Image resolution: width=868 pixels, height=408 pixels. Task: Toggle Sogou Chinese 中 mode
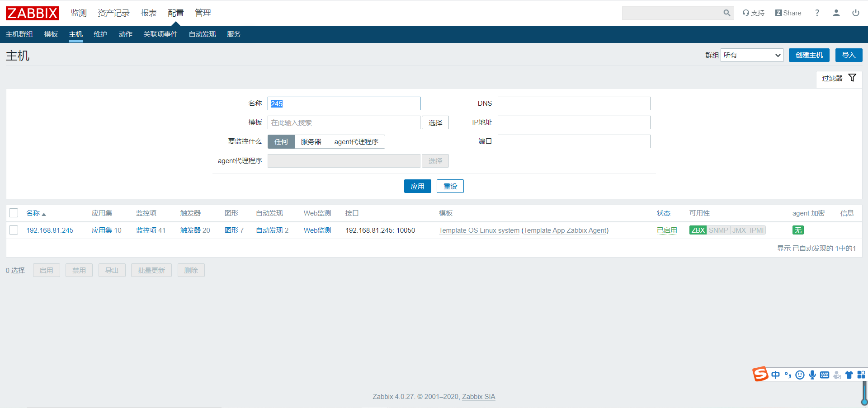coord(776,375)
